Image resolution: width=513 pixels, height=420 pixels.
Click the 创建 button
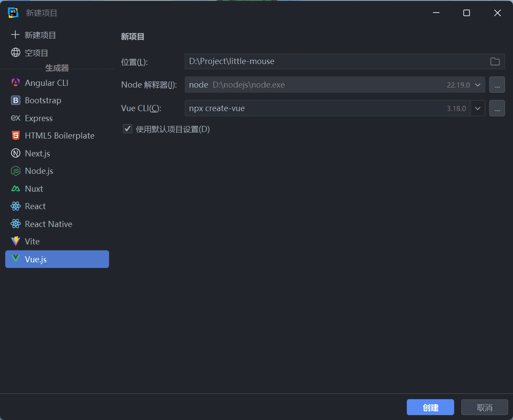point(430,407)
